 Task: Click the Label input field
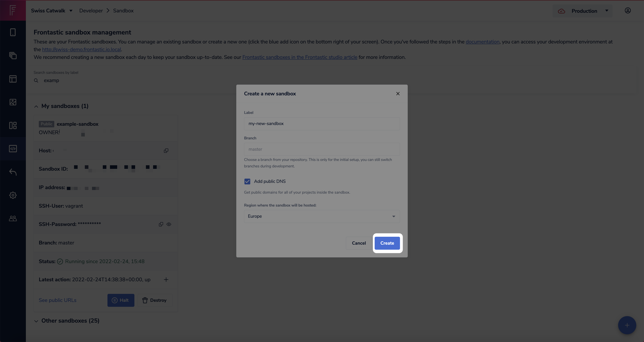pos(321,124)
